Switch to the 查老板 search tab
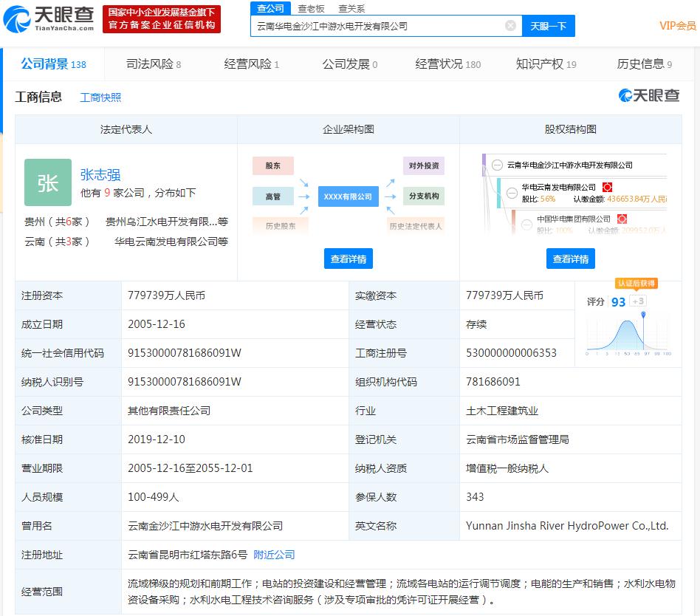The image size is (700, 616). [x=311, y=8]
